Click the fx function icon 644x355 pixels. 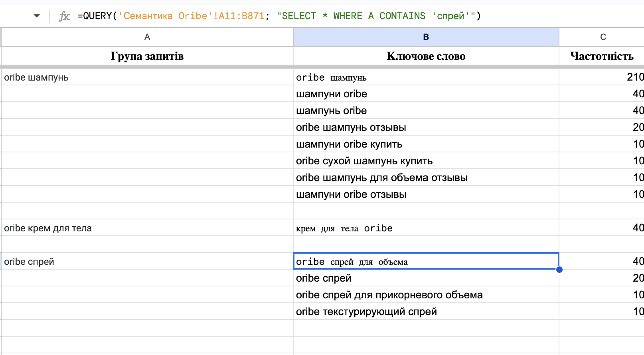point(64,16)
